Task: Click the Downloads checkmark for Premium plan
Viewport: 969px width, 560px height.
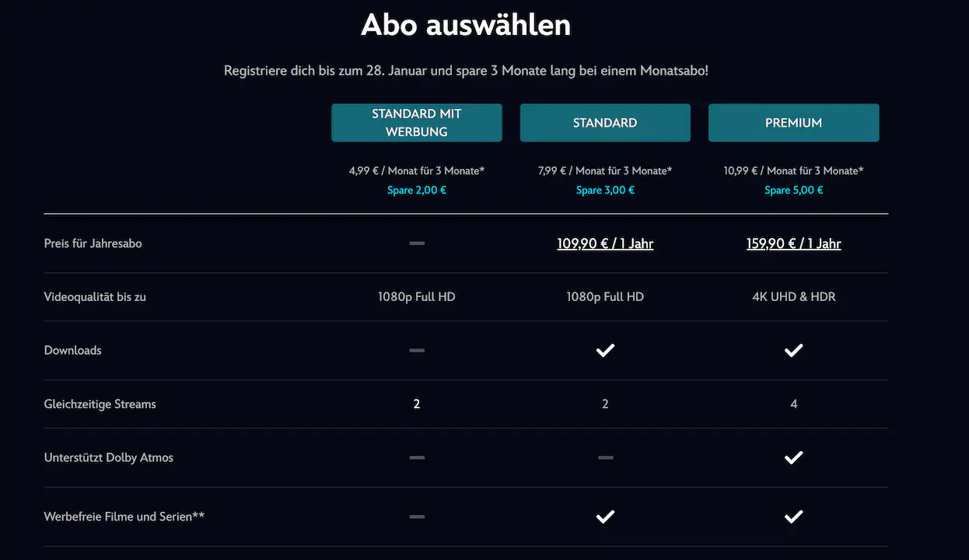Action: pyautogui.click(x=793, y=350)
